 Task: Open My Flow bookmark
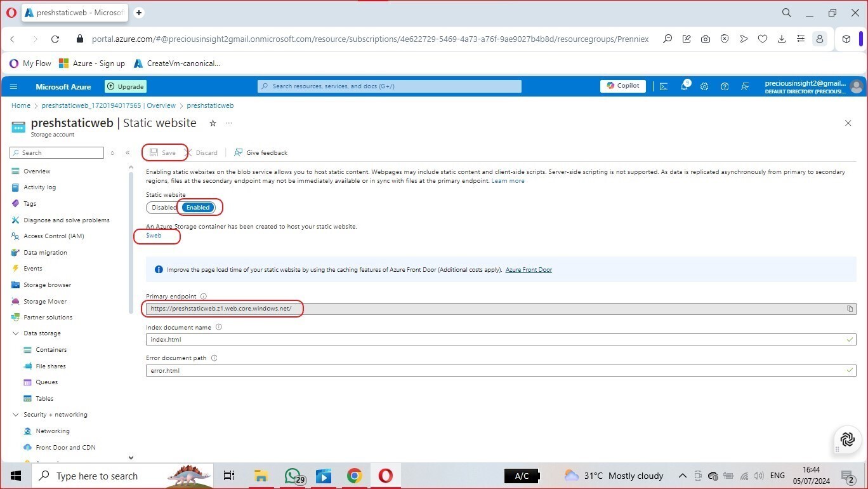[x=30, y=64]
